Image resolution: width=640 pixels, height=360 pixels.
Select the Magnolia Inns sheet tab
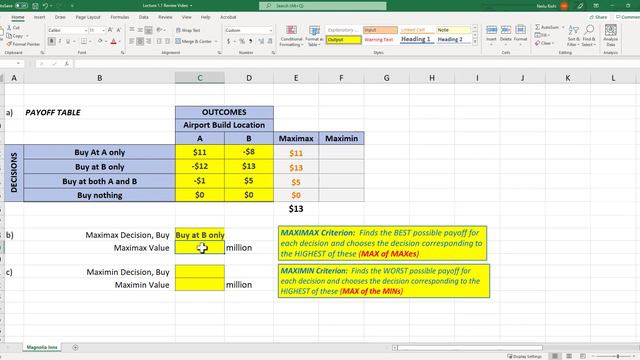pyautogui.click(x=42, y=347)
